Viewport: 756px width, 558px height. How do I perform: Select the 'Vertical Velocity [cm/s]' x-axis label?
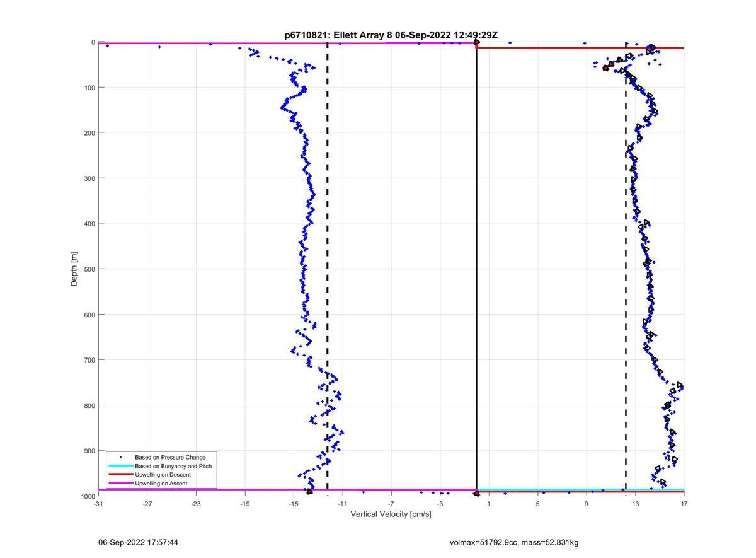[x=391, y=514]
